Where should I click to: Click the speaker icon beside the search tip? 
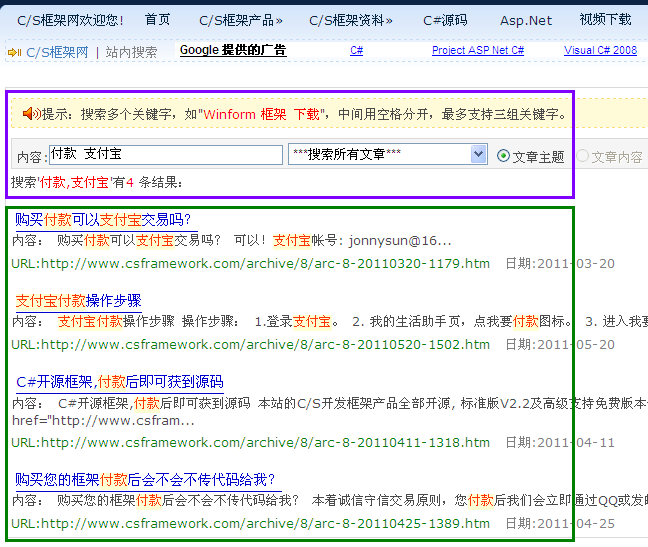(x=31, y=114)
